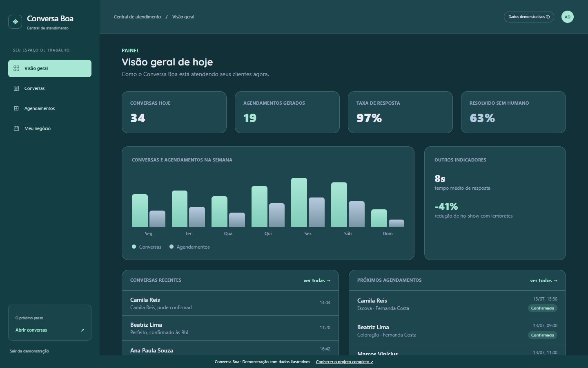Click the -41% no-show reduction value

(x=446, y=206)
